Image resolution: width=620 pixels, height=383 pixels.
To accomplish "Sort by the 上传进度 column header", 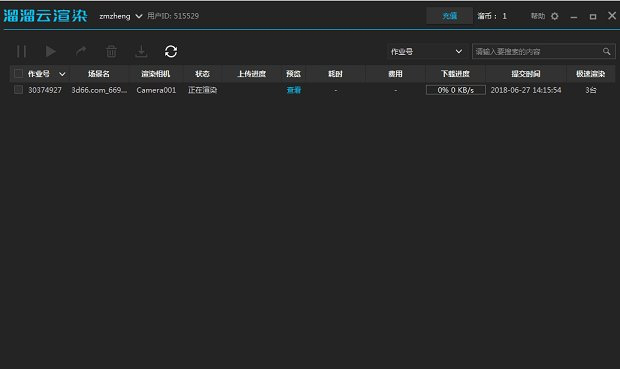I will (251, 74).
